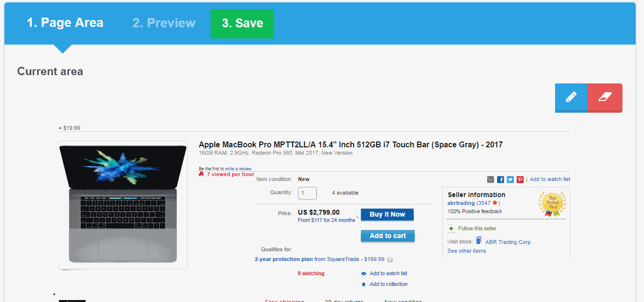Click the red eraser tool button
The width and height of the screenshot is (644, 302).
[x=604, y=97]
